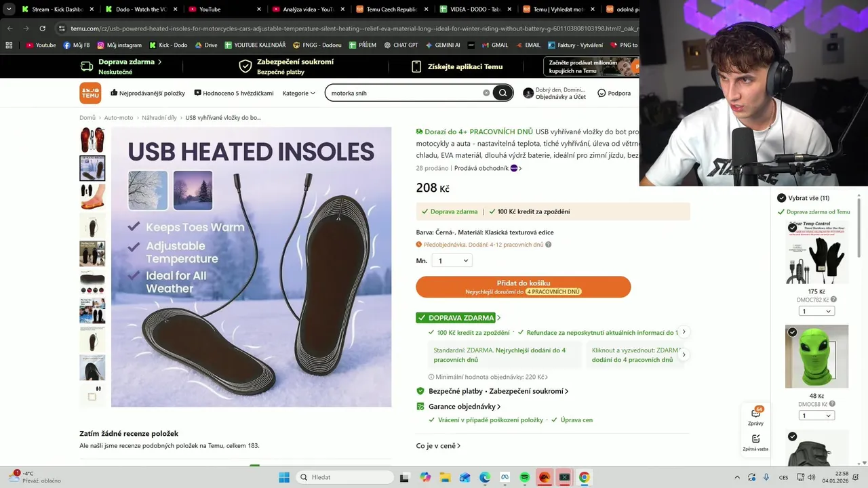The image size is (868, 488).
Task: Open Náhradní díly breadcrumb
Action: coord(159,118)
